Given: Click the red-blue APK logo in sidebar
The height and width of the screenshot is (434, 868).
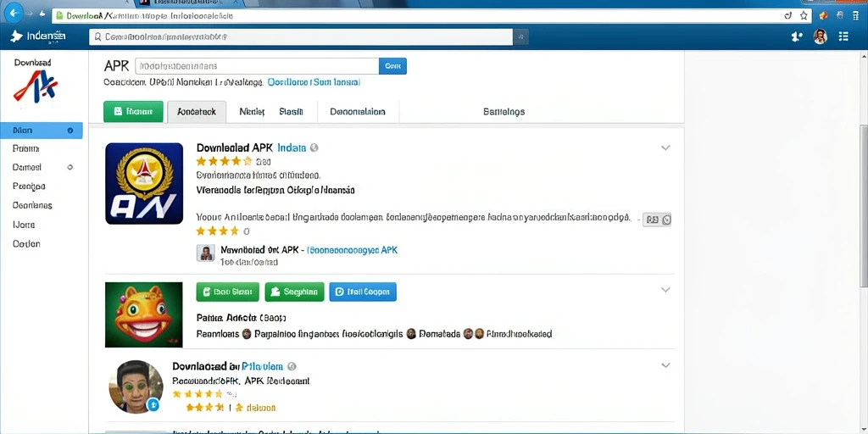Looking at the screenshot, I should click(36, 88).
